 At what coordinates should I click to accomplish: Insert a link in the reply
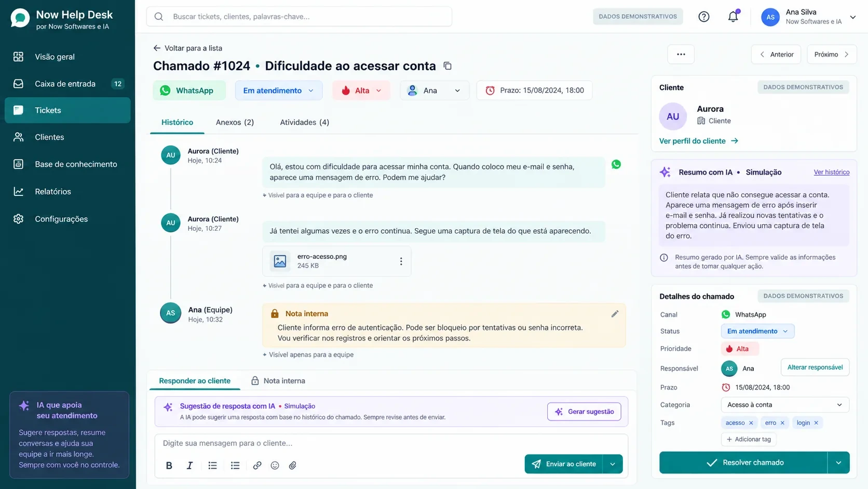point(257,466)
